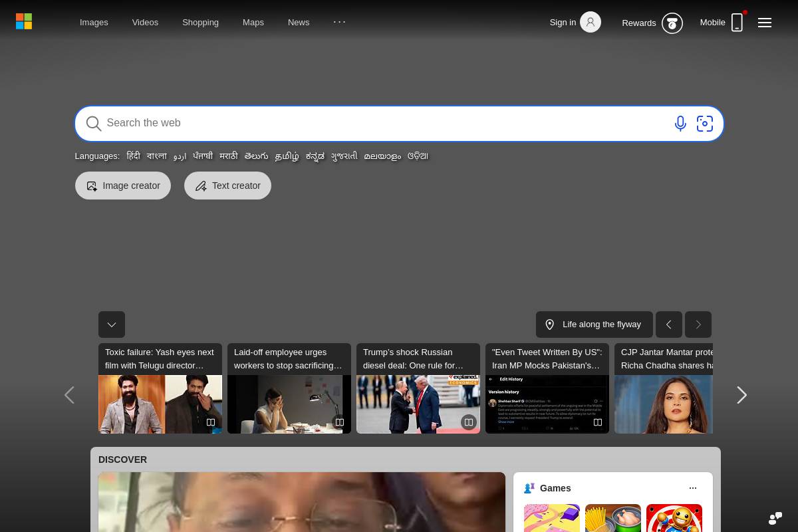Viewport: 798px width, 532px height.
Task: Expand the more options ellipsis in top navigation
Action: tap(340, 22)
